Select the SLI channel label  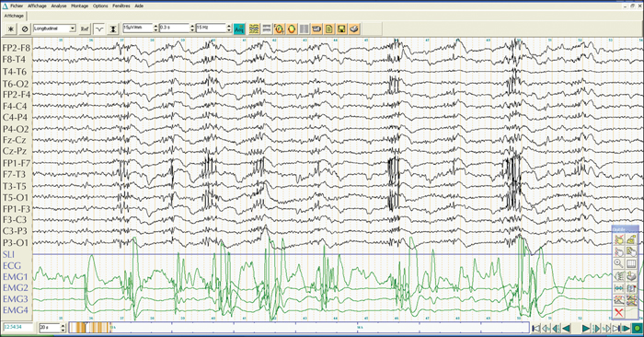pyautogui.click(x=8, y=254)
